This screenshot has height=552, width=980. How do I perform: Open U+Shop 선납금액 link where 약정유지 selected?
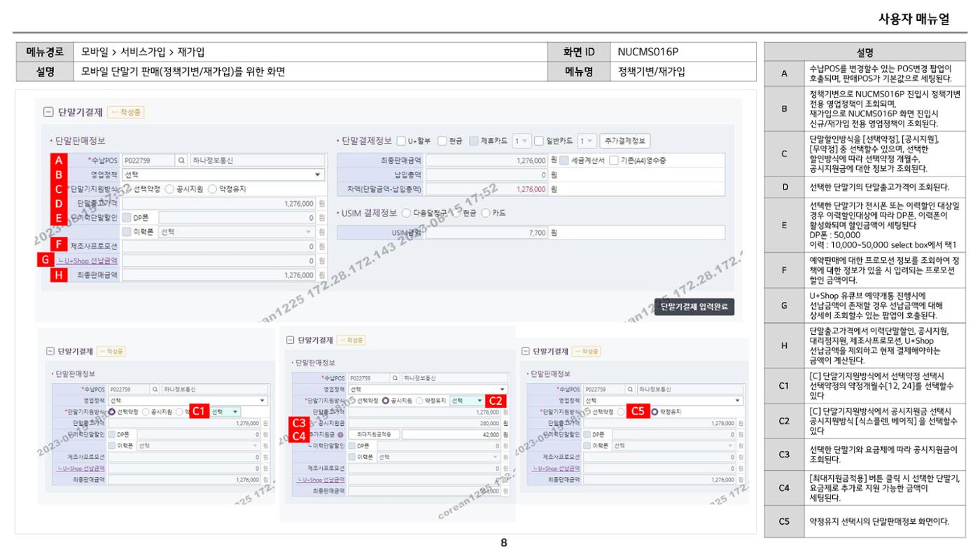click(556, 468)
